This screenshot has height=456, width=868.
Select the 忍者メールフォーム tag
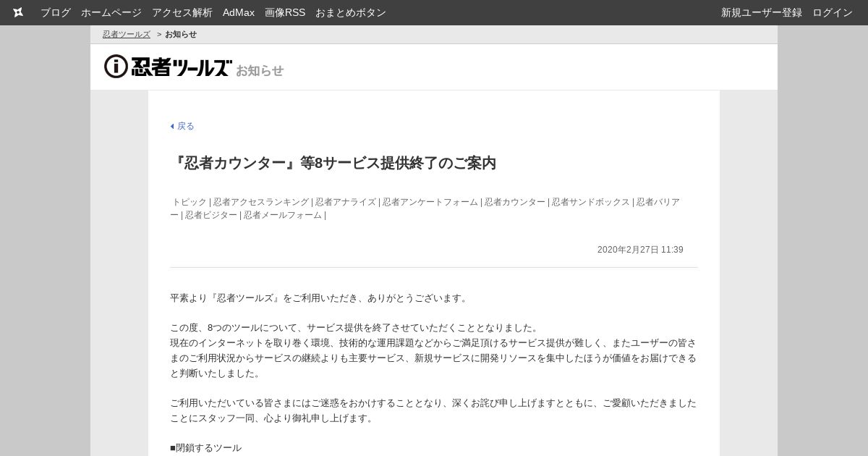tap(283, 215)
